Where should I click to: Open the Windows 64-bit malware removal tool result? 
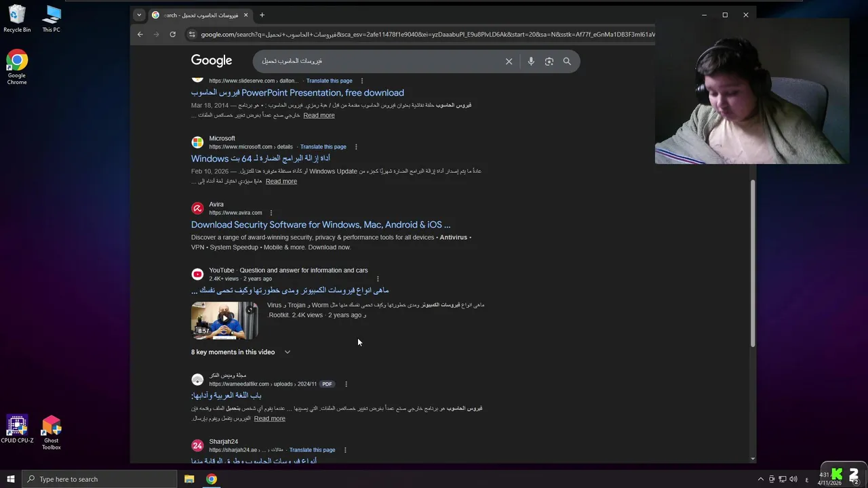pyautogui.click(x=260, y=159)
